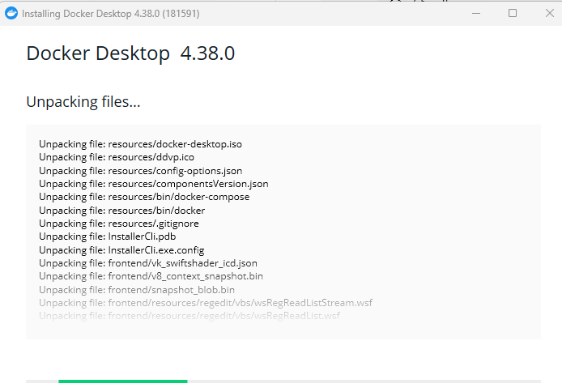Select the wsRegReadListStream.wsf log line
This screenshot has height=392, width=562.
tap(206, 303)
